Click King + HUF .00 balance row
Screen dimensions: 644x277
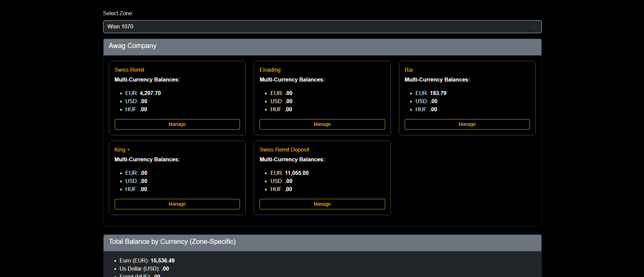point(136,189)
